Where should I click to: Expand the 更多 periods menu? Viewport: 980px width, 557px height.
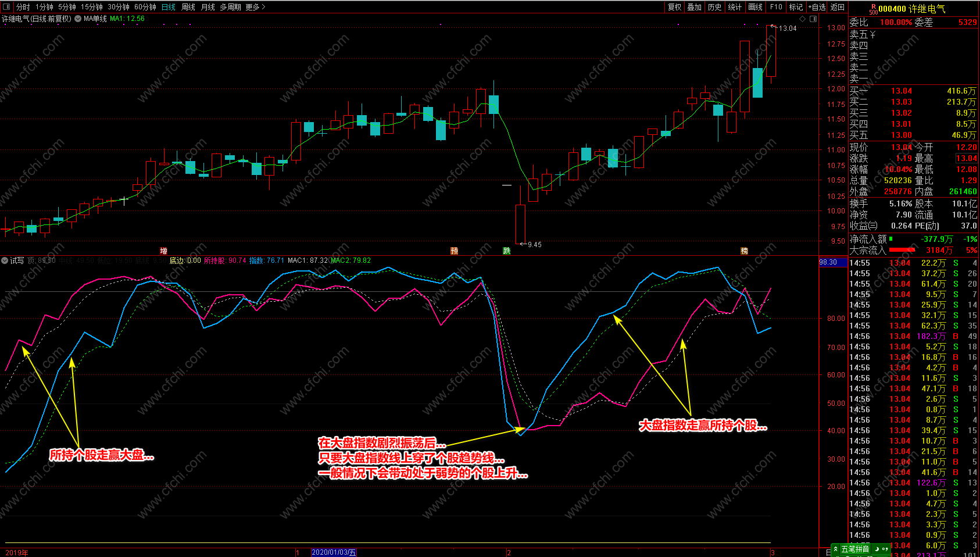(255, 7)
